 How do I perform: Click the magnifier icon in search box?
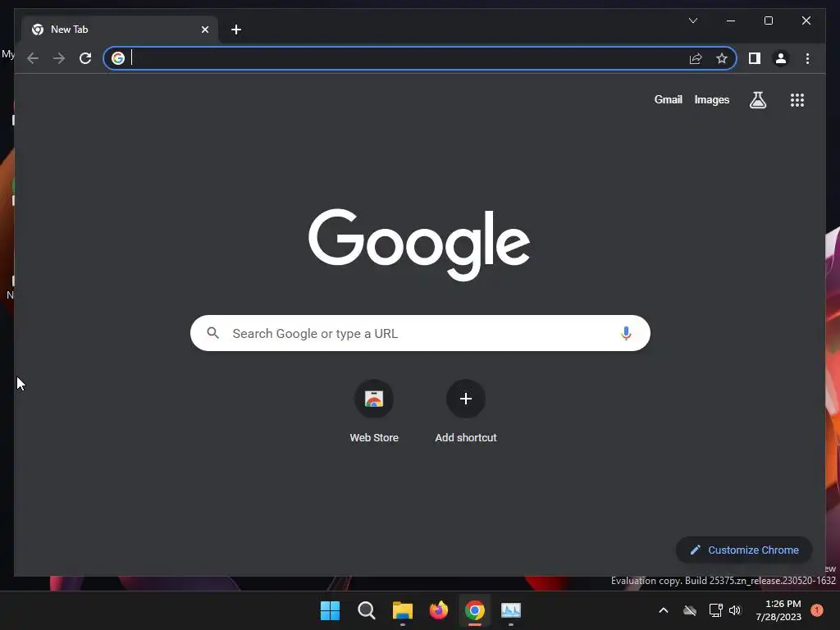coord(212,333)
